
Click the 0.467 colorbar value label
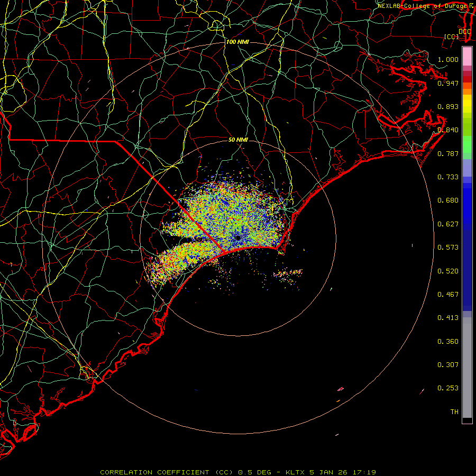(x=448, y=295)
